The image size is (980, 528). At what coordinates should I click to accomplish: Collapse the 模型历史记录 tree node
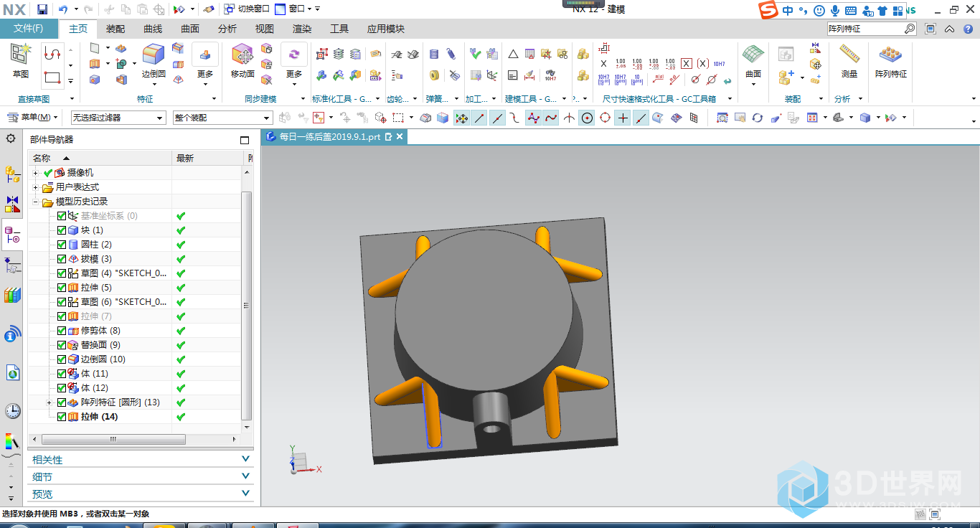pos(36,202)
